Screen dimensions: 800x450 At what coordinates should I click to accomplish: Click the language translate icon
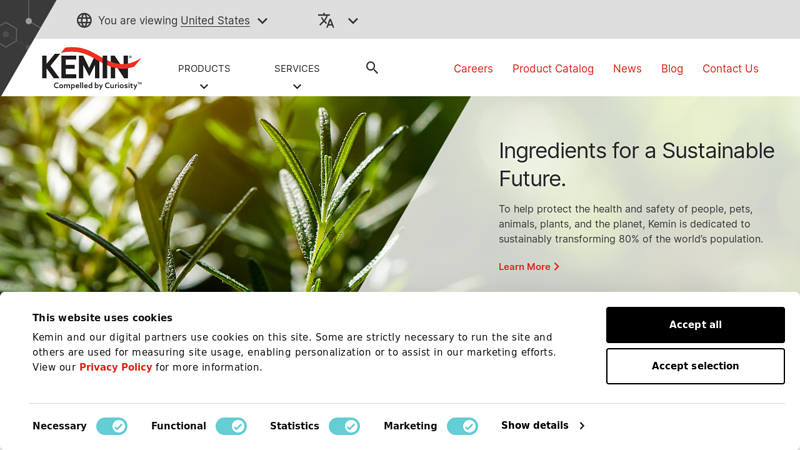pos(326,20)
